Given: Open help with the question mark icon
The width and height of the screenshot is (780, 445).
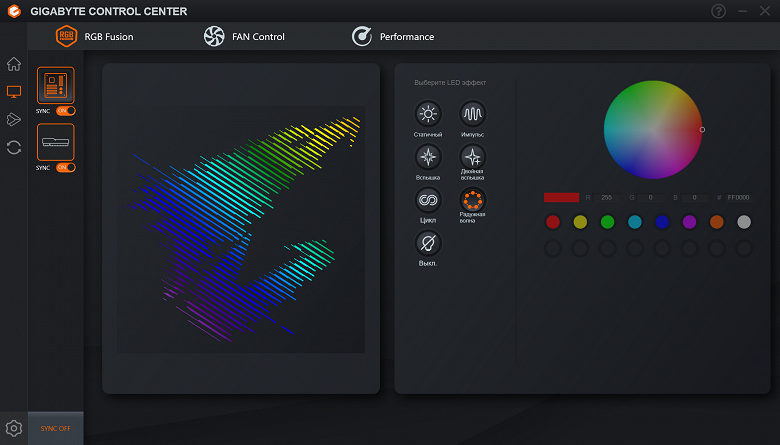Looking at the screenshot, I should [718, 11].
